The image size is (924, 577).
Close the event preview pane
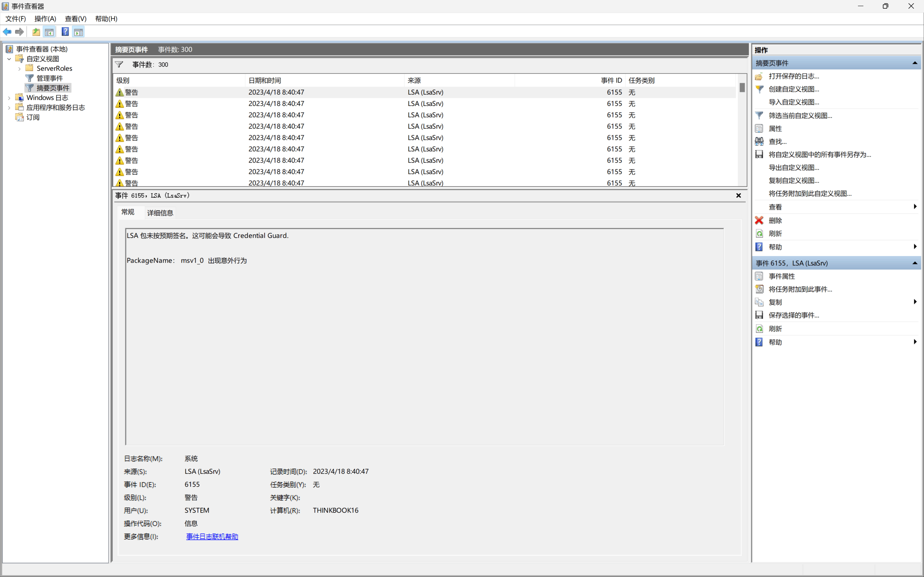pyautogui.click(x=738, y=195)
